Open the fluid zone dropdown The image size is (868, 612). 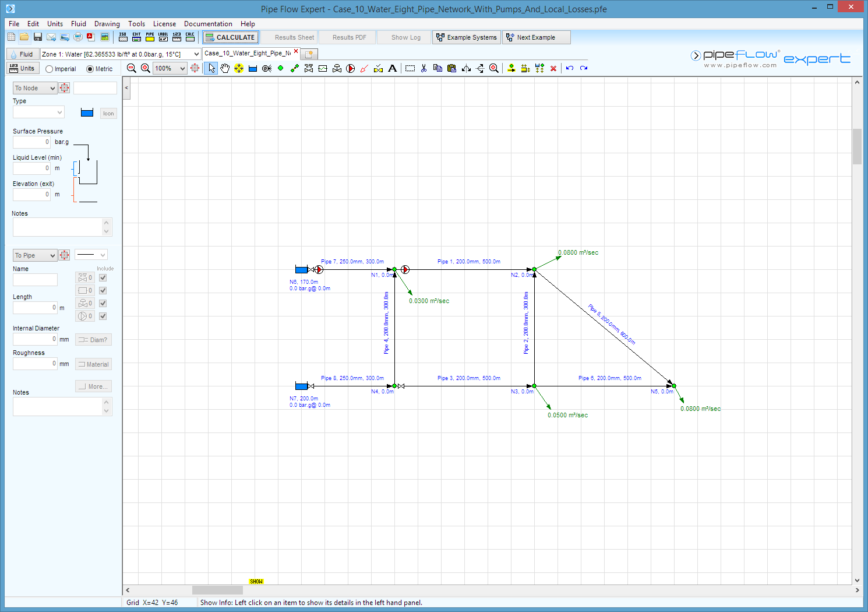click(x=196, y=54)
